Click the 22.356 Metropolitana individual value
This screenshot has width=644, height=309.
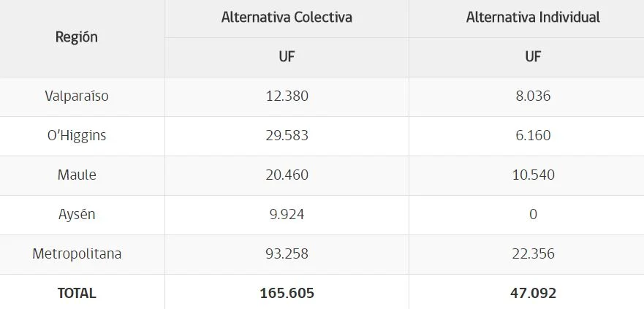click(533, 253)
